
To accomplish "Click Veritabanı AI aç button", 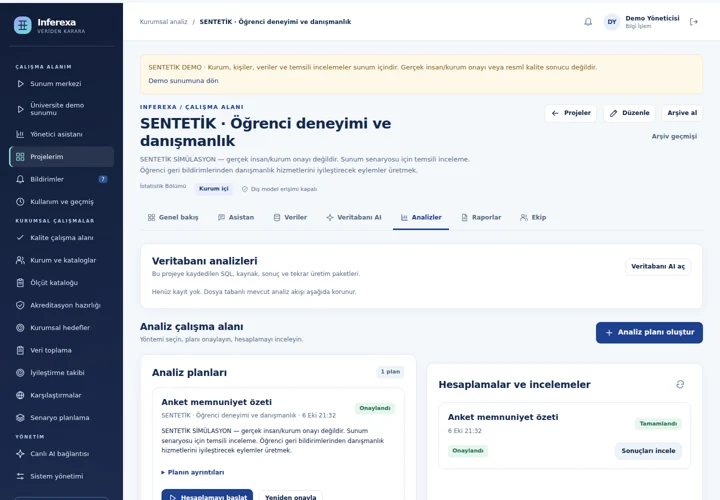I will click(x=658, y=266).
